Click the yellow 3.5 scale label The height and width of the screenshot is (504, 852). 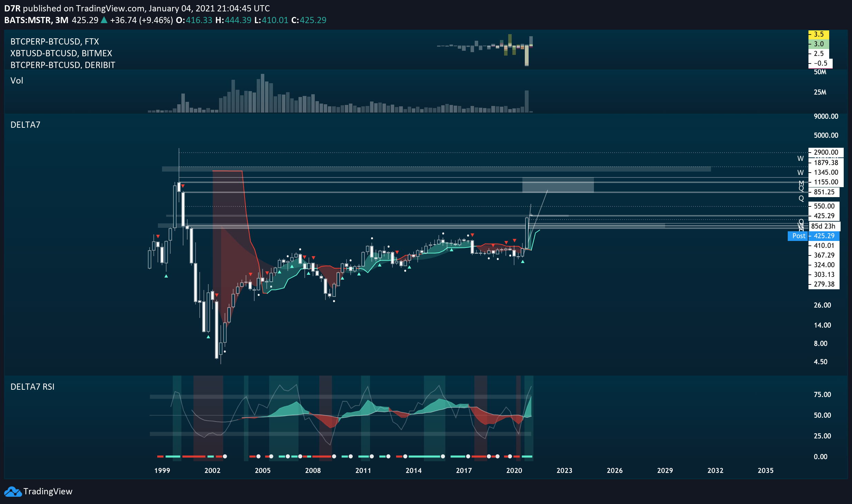(818, 34)
